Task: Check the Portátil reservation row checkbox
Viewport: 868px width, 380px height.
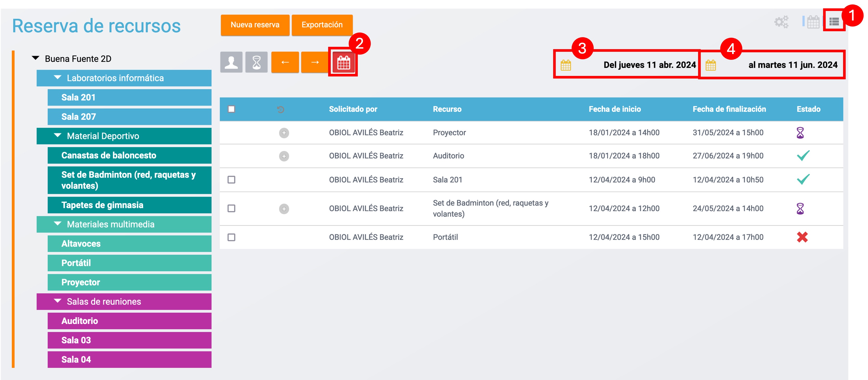Action: pos(231,237)
